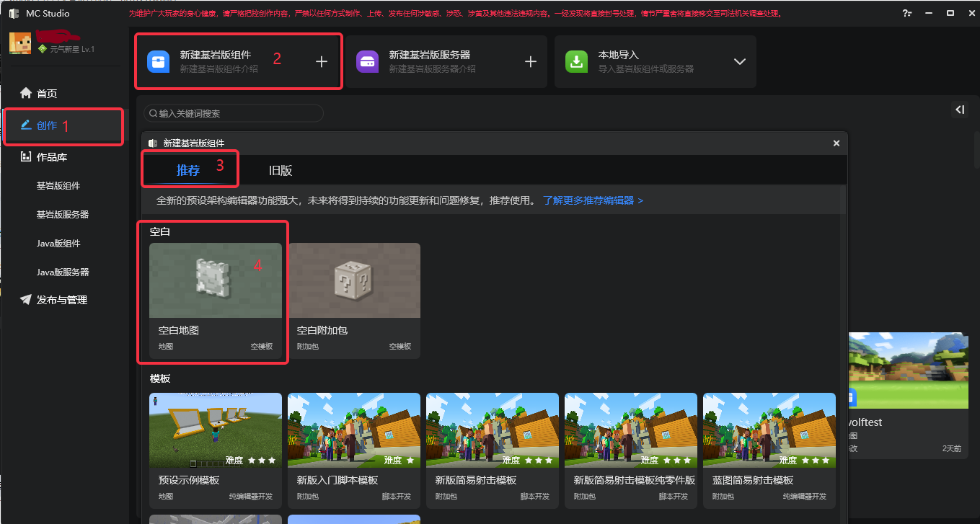The image size is (980, 524).
Task: Click the plus icon beside 新建基岩版组件
Action: (x=322, y=62)
